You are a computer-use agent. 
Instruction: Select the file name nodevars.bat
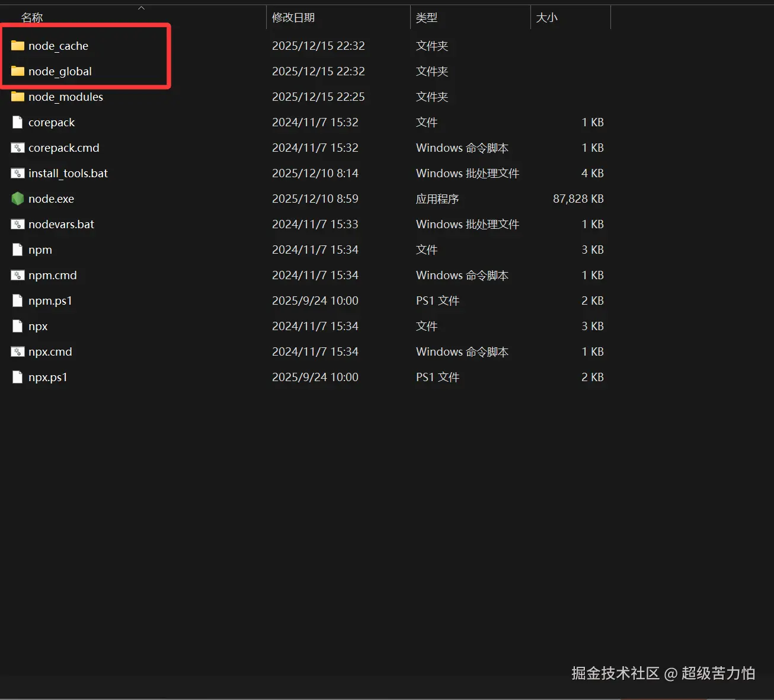pos(61,224)
